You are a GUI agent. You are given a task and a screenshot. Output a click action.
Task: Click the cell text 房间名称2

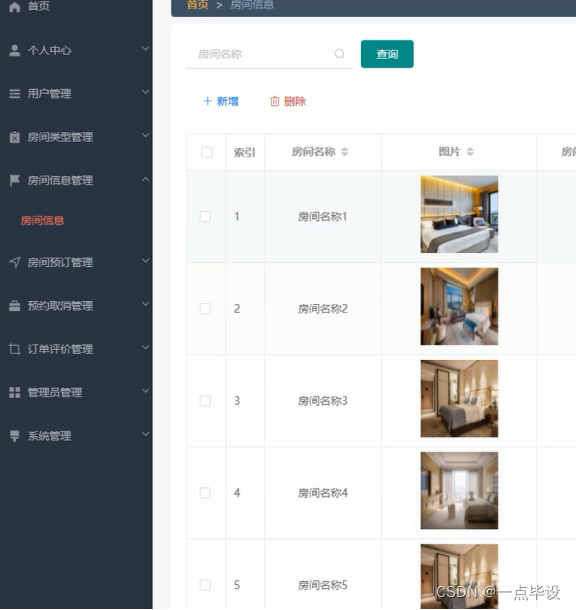coord(322,309)
